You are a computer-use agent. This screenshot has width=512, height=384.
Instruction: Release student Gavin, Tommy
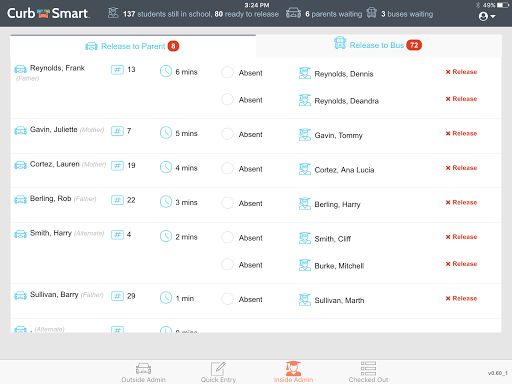click(x=461, y=134)
